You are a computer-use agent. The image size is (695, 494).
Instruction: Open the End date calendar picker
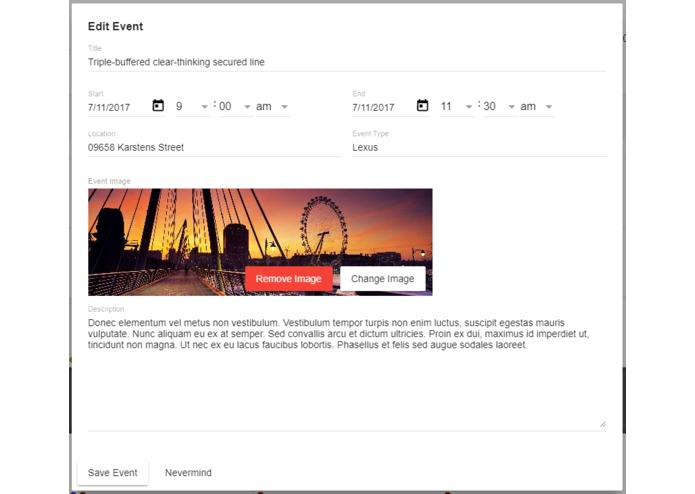pos(422,106)
